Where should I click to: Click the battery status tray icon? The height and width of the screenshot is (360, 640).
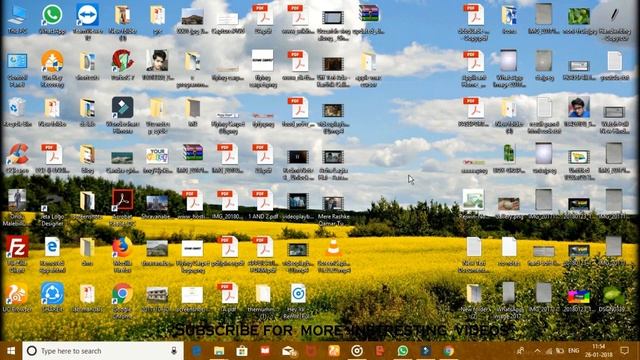click(x=560, y=351)
